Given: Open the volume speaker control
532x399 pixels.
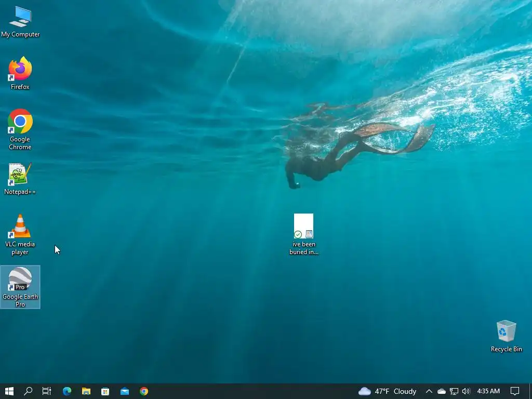Looking at the screenshot, I should pos(466,391).
